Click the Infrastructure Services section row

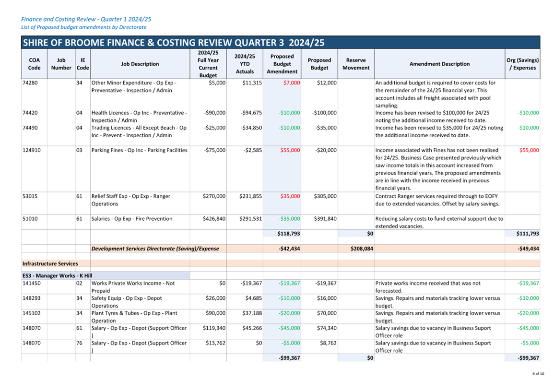[x=281, y=264]
